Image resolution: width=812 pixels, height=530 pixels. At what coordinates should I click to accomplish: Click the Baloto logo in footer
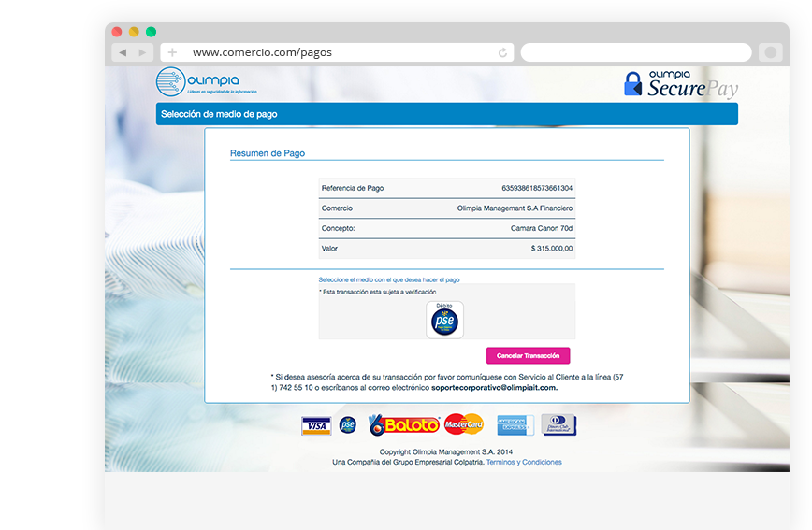click(403, 425)
